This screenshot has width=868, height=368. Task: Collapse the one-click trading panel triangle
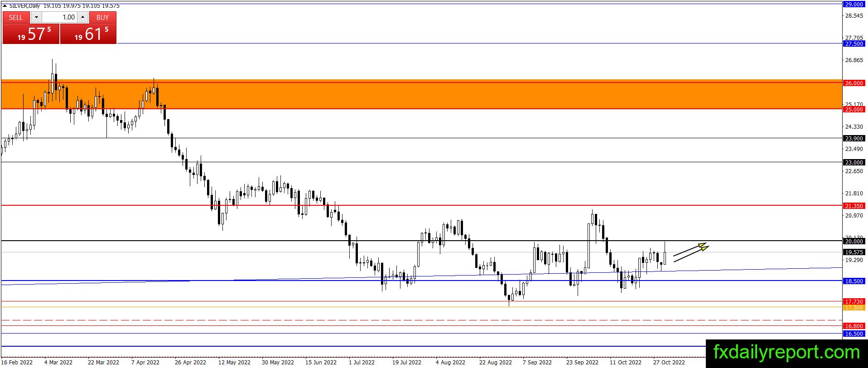[5, 5]
